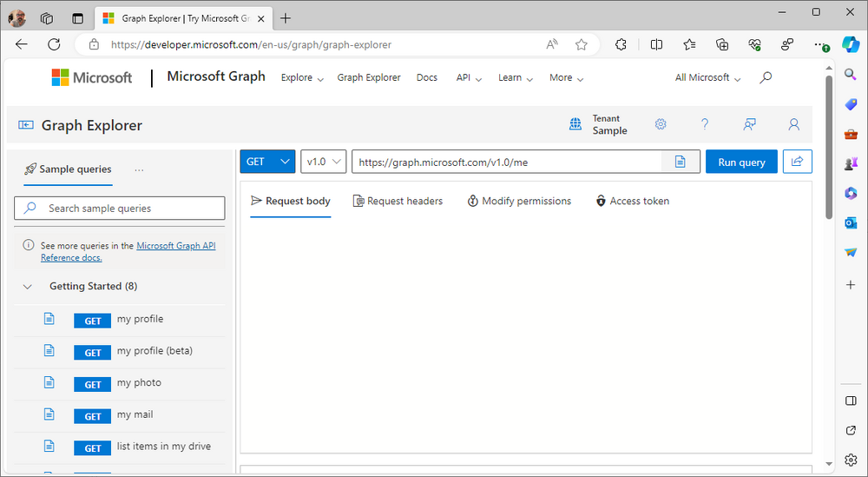868x477 pixels.
Task: Expand the More menu
Action: (x=566, y=77)
